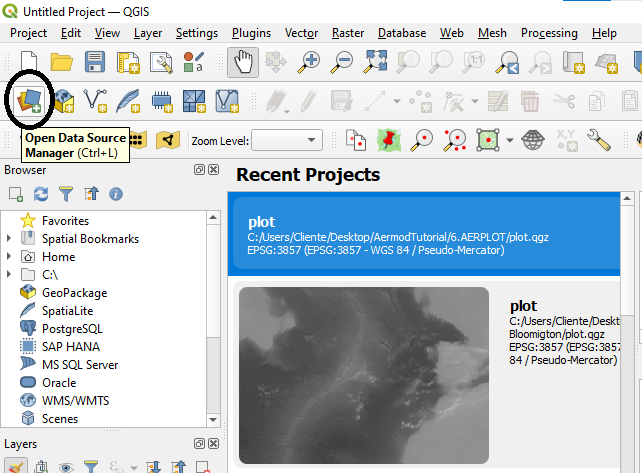The height and width of the screenshot is (473, 642).
Task: Open the Layout Manager icon
Action: (x=161, y=63)
